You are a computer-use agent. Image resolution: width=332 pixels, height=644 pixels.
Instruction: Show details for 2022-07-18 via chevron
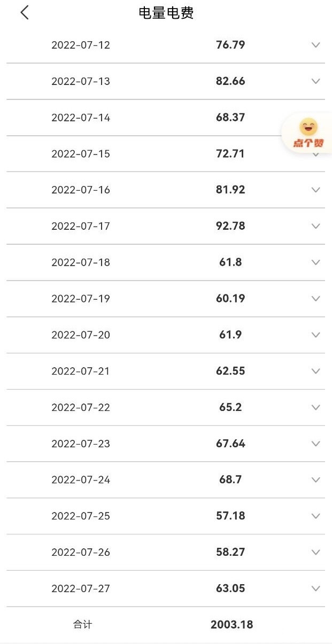(x=315, y=262)
